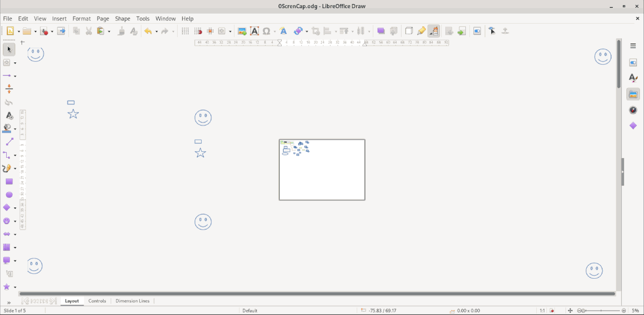Click the New document icon
644x315 pixels.
point(10,31)
